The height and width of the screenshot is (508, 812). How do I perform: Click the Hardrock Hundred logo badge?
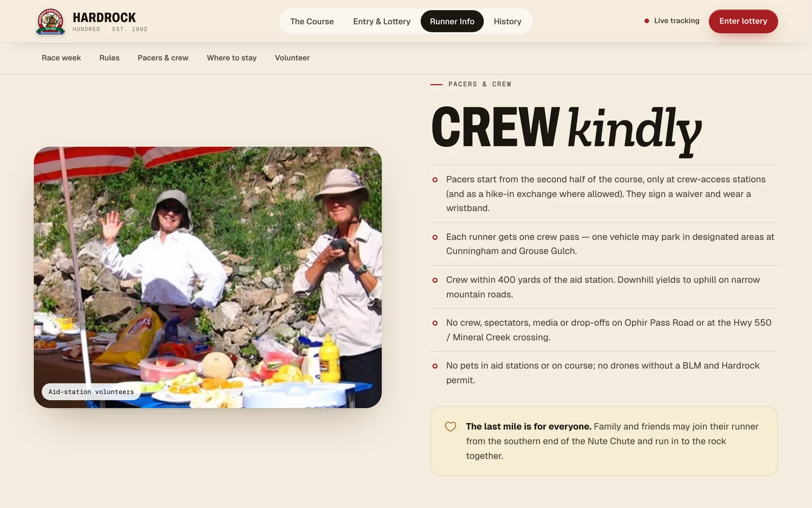51,21
